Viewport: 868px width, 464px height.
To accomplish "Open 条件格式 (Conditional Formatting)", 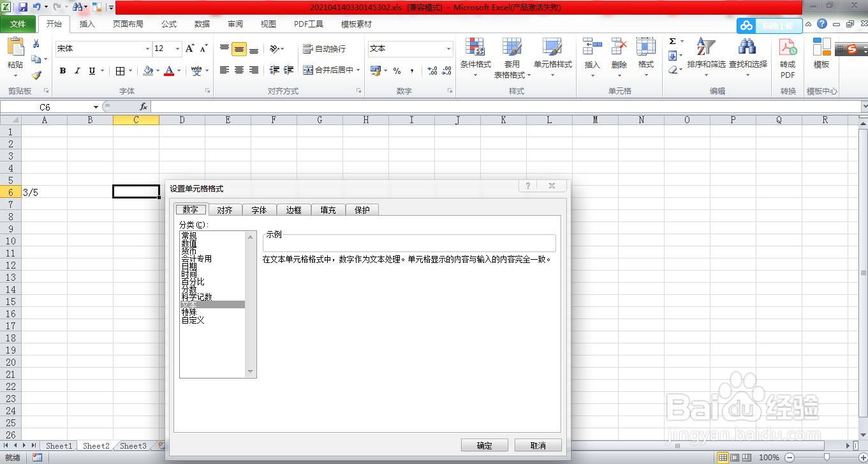I will coord(476,57).
